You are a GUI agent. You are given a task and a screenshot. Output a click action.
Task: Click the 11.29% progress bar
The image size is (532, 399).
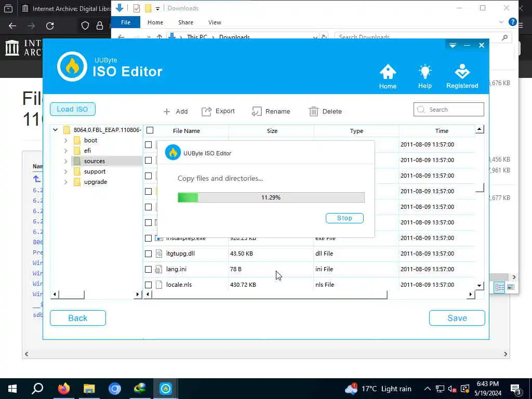coord(271,197)
